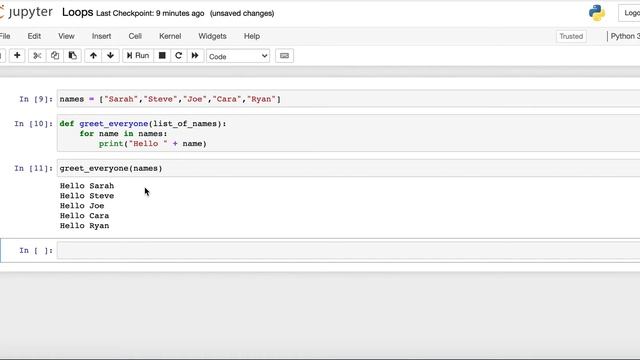Rename notebook by clicking Loops title

coord(78,12)
